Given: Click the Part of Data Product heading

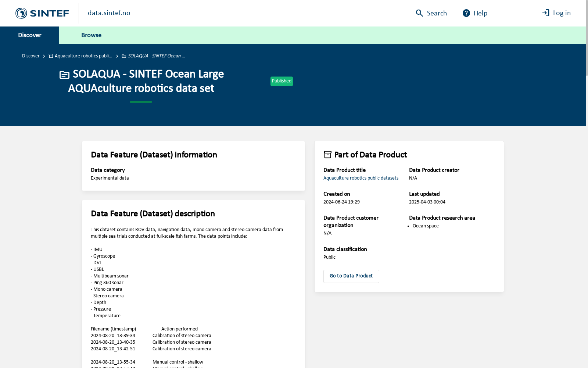Looking at the screenshot, I should coord(370,155).
